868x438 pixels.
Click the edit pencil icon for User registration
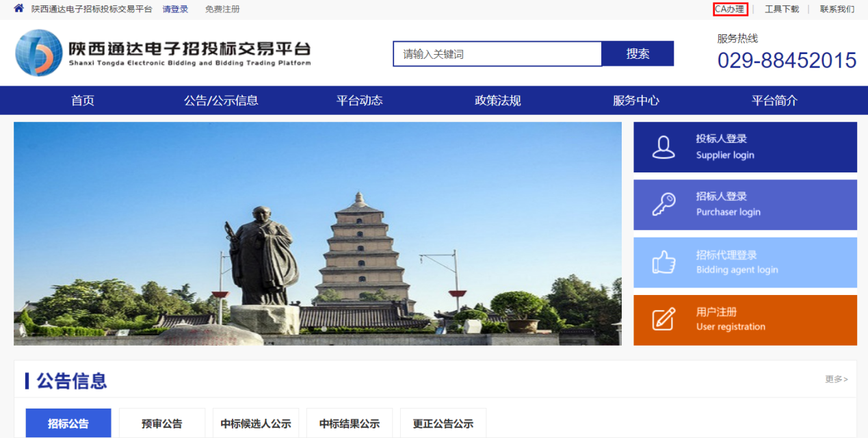(x=663, y=320)
